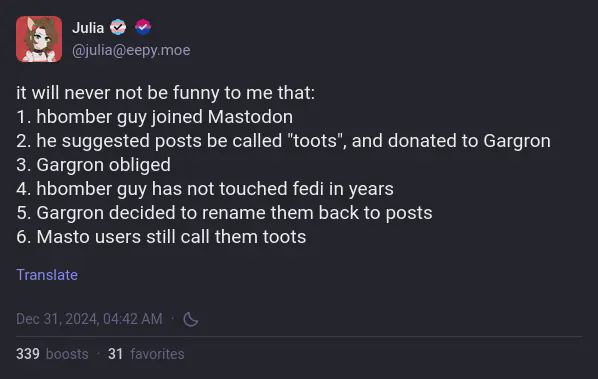The image size is (598, 379).
Task: Click the display name Julia
Action: (88, 28)
